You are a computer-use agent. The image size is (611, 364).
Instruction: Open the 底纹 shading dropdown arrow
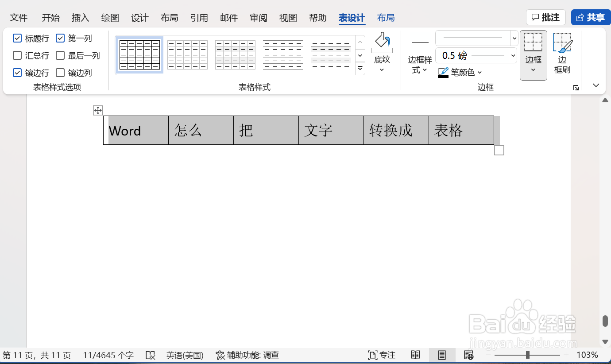click(382, 70)
